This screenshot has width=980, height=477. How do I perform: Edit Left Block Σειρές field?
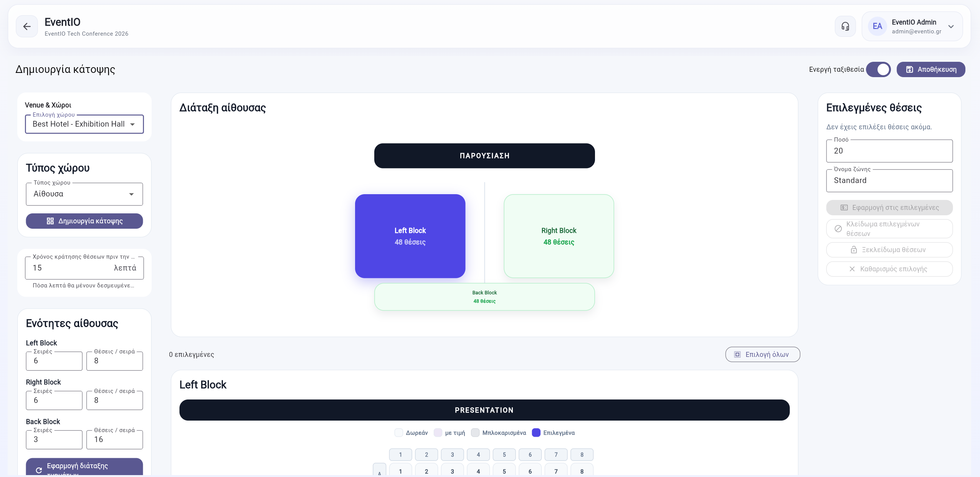tap(54, 361)
